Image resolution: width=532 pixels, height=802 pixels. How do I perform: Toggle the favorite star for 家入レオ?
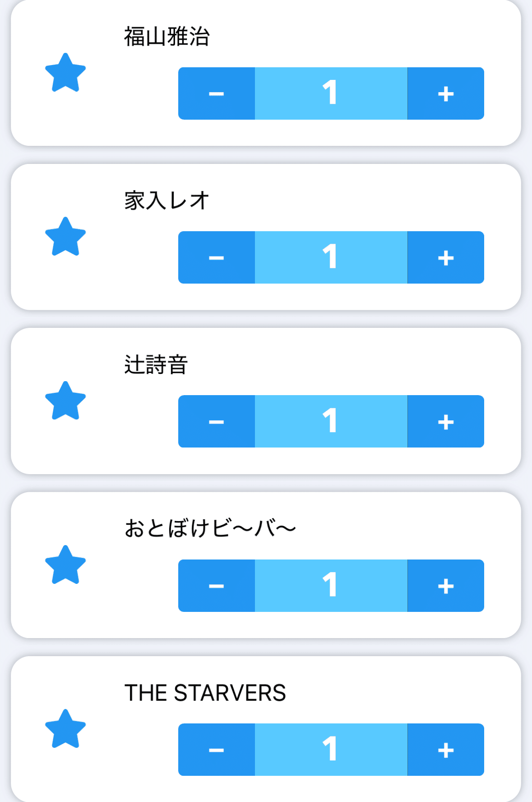tap(65, 237)
